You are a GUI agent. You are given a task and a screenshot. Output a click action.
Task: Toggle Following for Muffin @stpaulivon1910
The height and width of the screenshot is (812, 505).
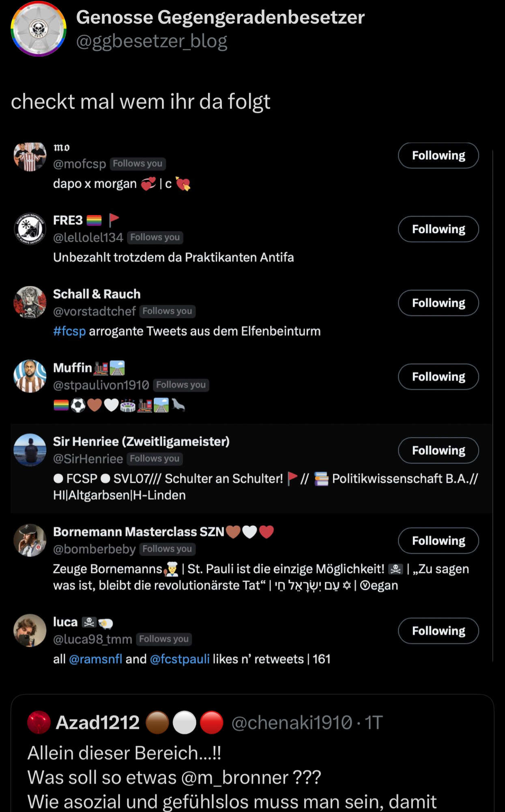438,377
